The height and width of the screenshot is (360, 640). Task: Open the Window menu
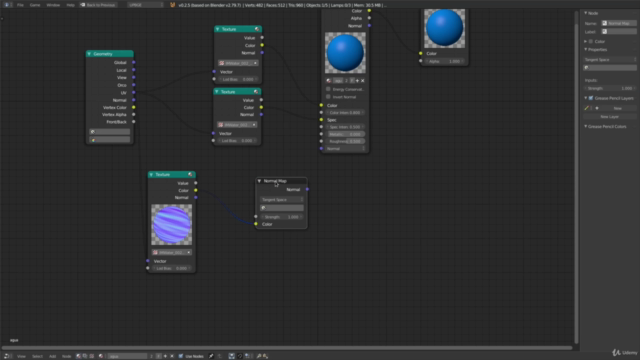pos(53,5)
